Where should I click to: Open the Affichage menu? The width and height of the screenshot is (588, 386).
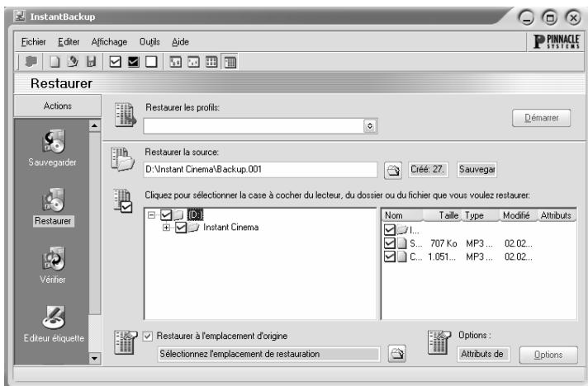click(x=109, y=42)
